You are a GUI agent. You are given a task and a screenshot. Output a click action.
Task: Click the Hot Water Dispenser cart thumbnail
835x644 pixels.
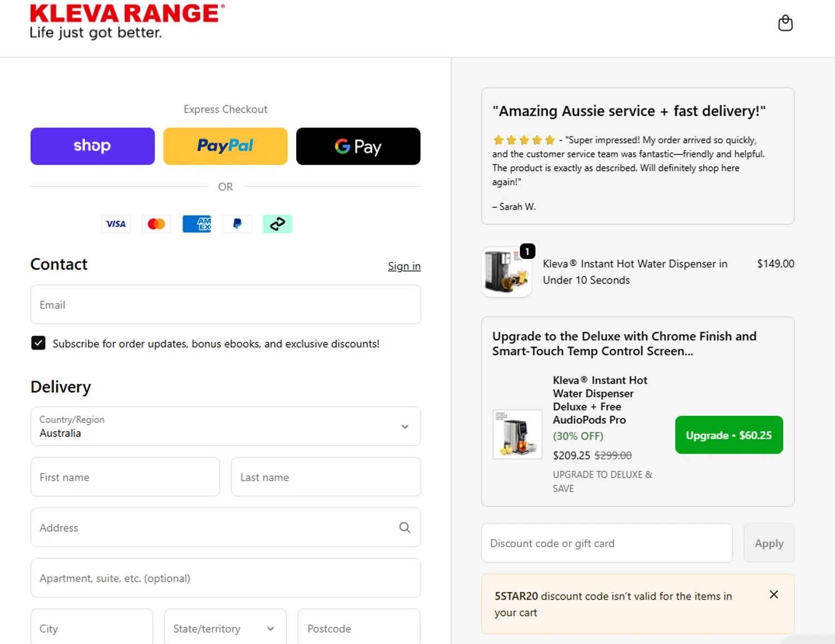[507, 272]
